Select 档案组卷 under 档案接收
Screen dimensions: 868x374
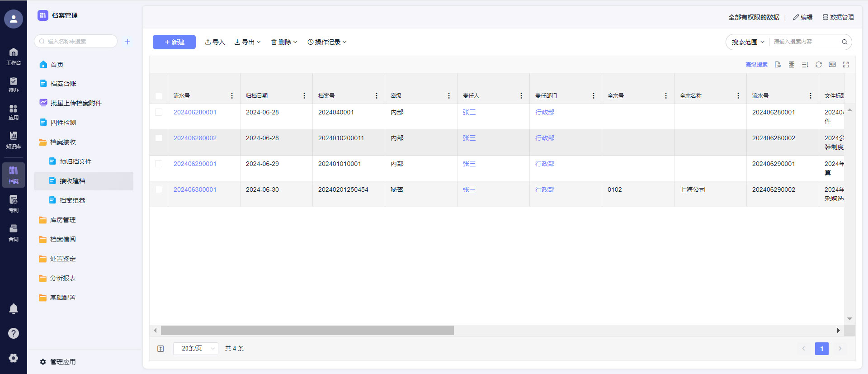click(x=72, y=200)
